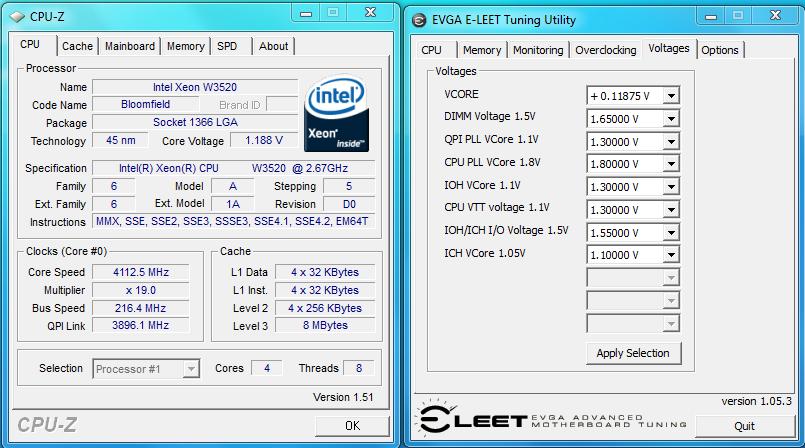This screenshot has height=448, width=805.
Task: Close the EVGA E-LEET Tuning Utility window
Action: (x=775, y=16)
